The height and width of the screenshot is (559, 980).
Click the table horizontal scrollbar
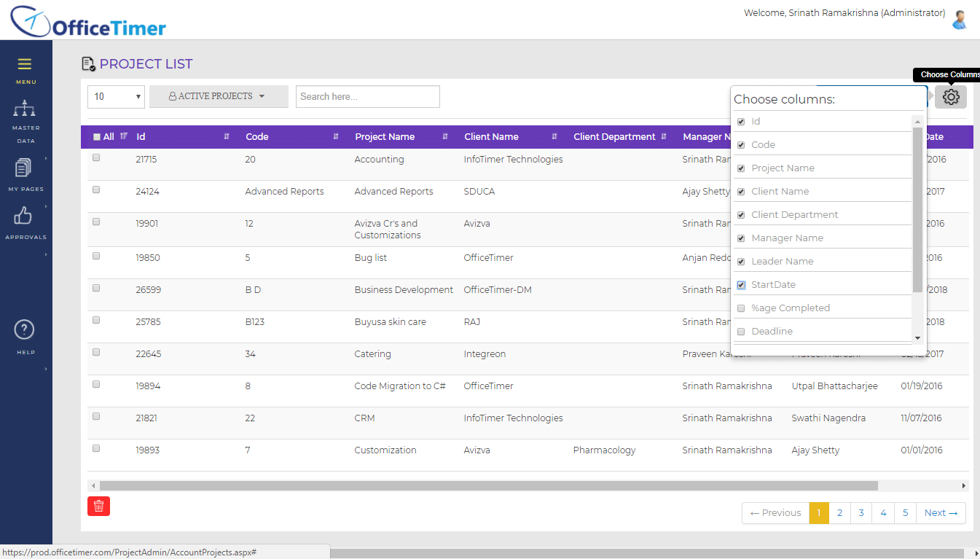coord(488,485)
